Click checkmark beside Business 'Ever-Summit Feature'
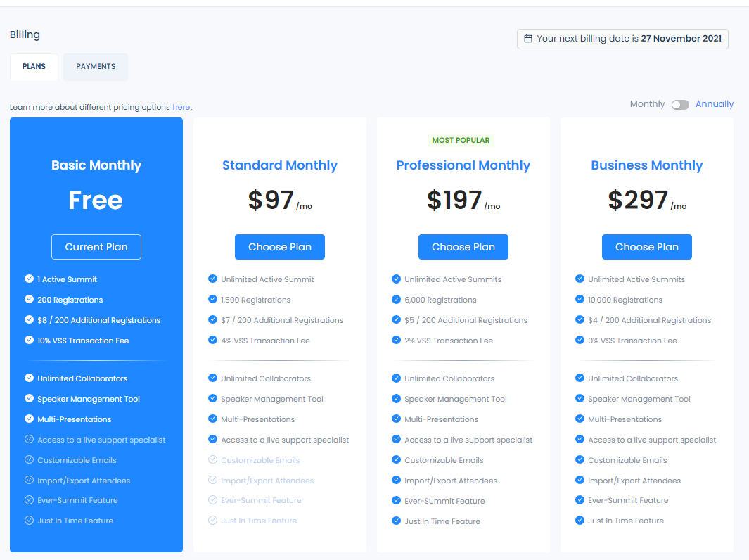 tap(580, 499)
